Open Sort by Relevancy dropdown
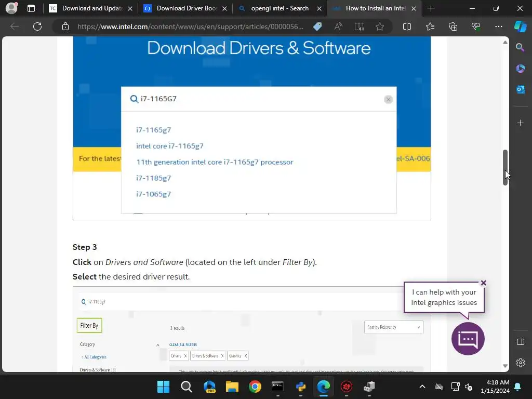532x399 pixels. 394,327
